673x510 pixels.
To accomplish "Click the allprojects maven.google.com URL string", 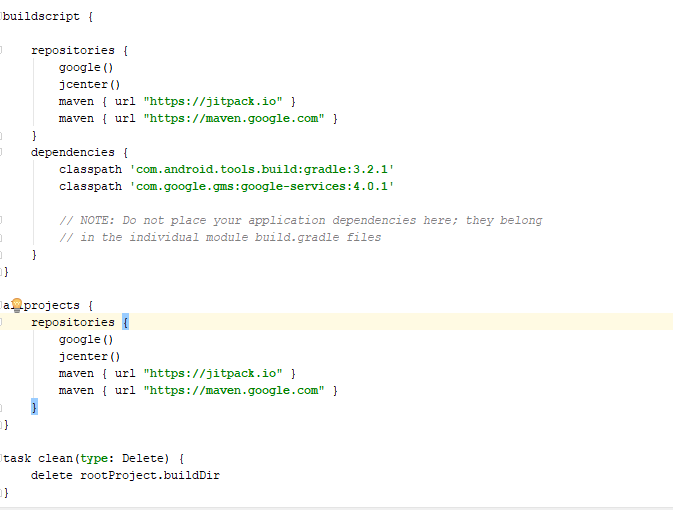I will (234, 390).
